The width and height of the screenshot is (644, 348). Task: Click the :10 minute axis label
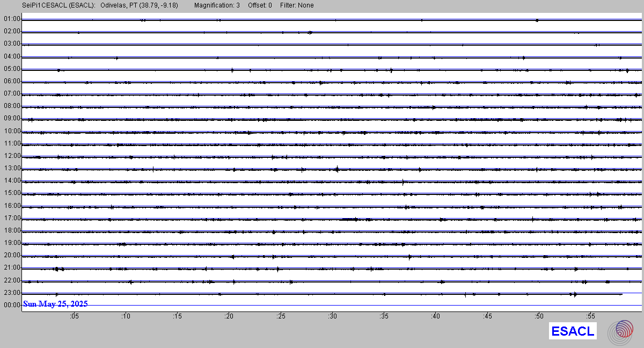[x=125, y=317]
